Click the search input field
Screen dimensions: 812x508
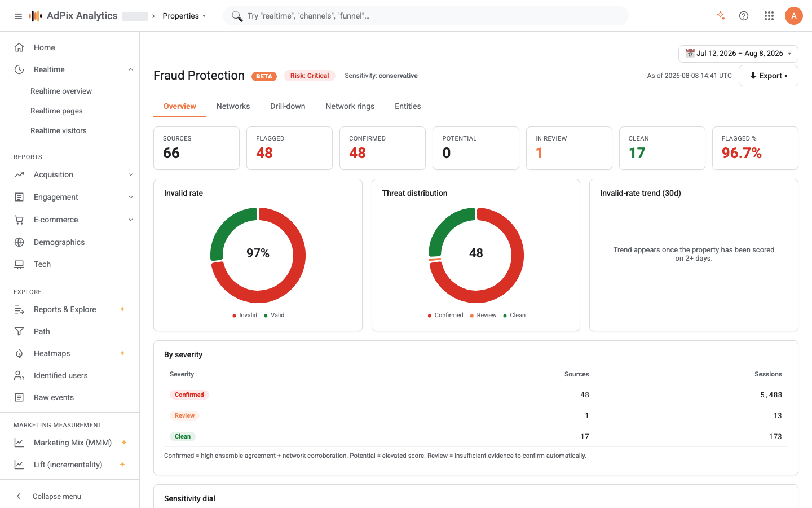pos(426,16)
